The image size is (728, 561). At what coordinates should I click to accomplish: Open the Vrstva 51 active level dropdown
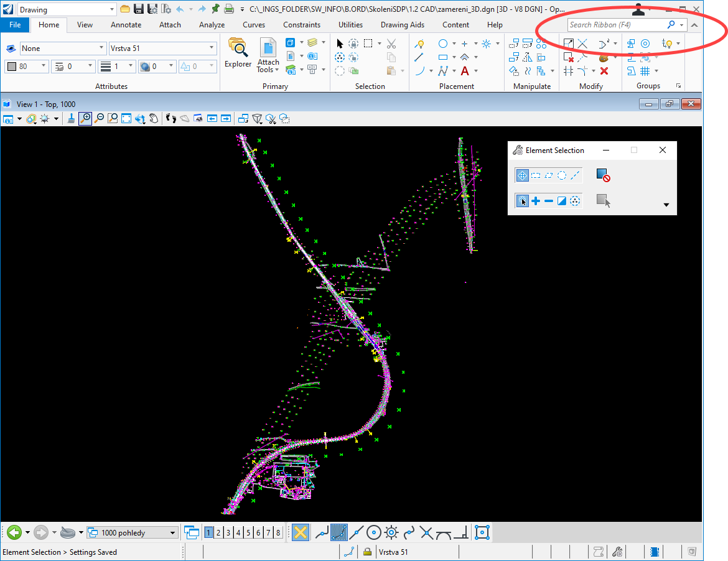click(x=162, y=49)
